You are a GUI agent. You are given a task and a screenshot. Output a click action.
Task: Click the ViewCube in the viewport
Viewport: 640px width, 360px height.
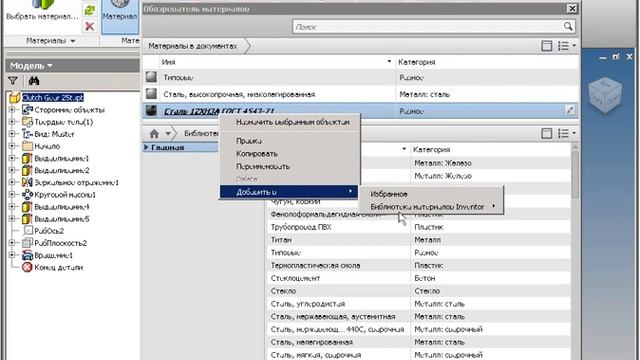605,95
